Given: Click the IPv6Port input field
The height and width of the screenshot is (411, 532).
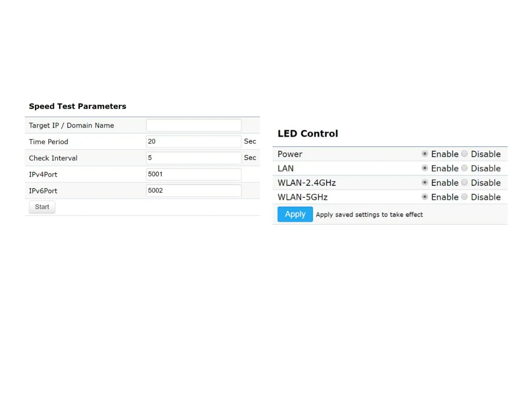Looking at the screenshot, I should click(193, 190).
